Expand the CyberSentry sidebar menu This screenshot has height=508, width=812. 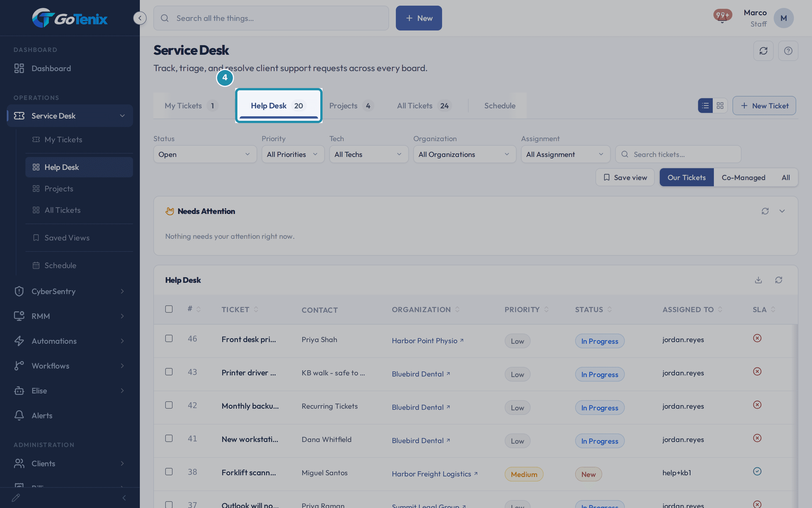coord(70,291)
